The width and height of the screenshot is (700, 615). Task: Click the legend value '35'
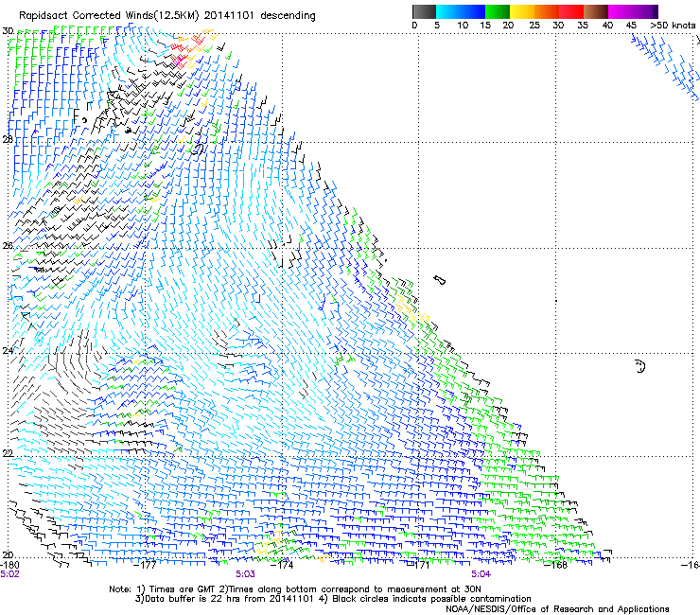click(583, 26)
